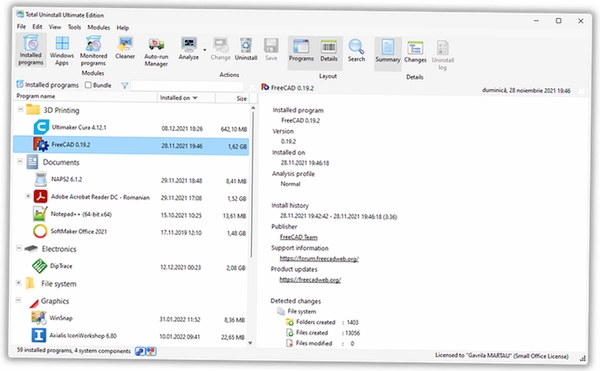Screen dimensions: 600x371
Task: Sort by Size column header
Action: click(x=232, y=98)
